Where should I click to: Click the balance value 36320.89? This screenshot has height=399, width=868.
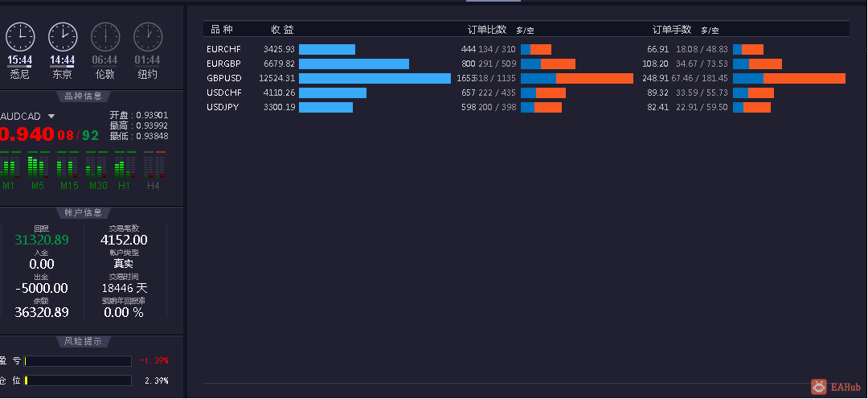pos(42,312)
